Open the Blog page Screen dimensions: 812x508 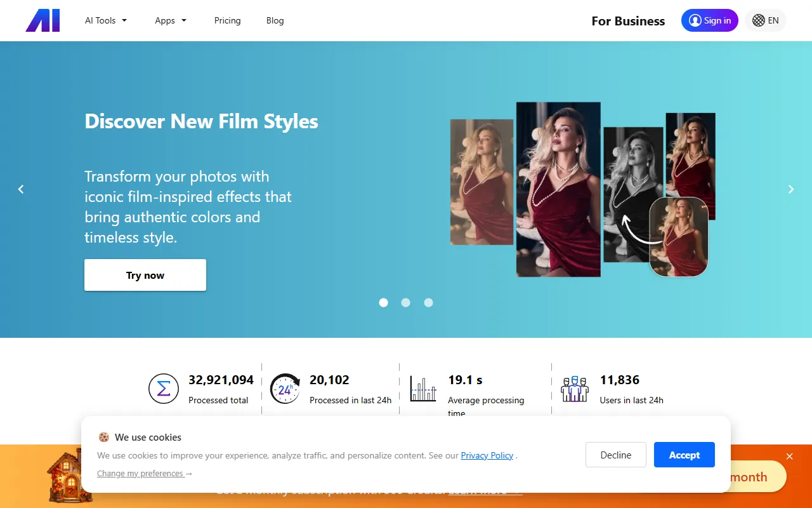(x=275, y=20)
